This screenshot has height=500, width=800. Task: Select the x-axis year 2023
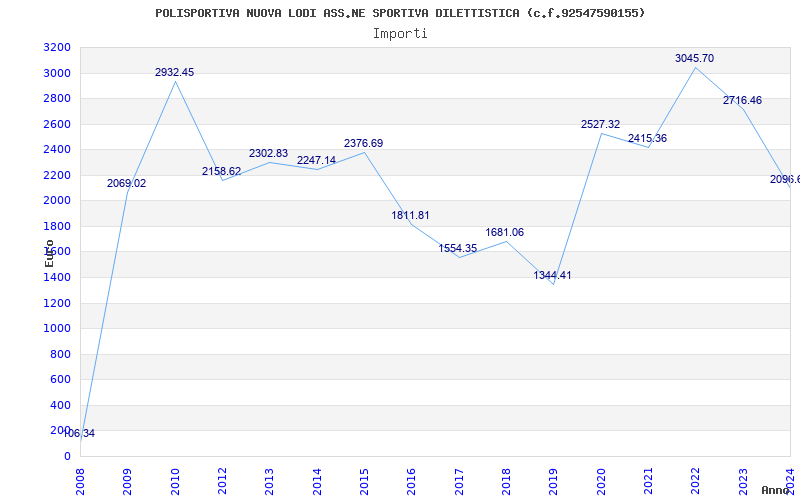[x=743, y=481]
